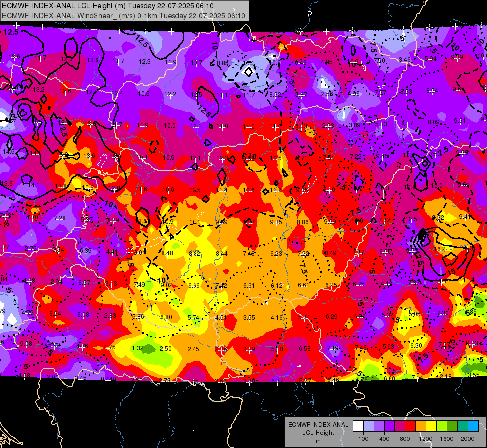Click the LCL-Height title line at top

[x=108, y=6]
